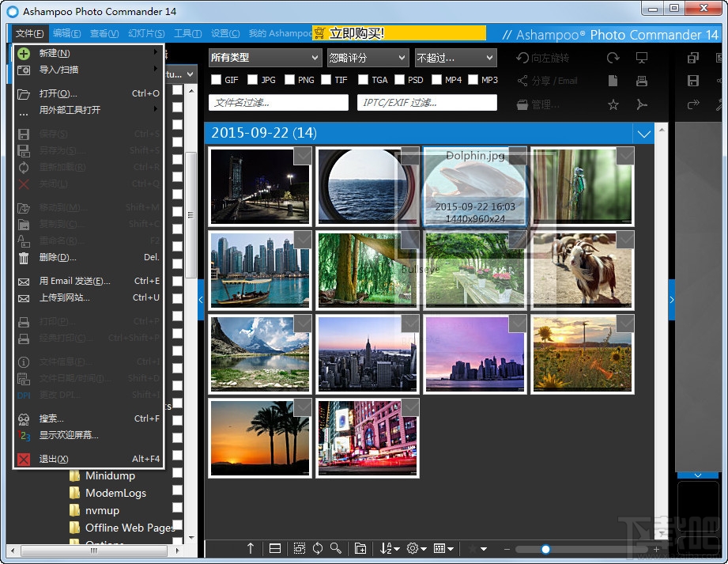Click the up one folder arrow icon
The height and width of the screenshot is (564, 728).
pos(251,548)
